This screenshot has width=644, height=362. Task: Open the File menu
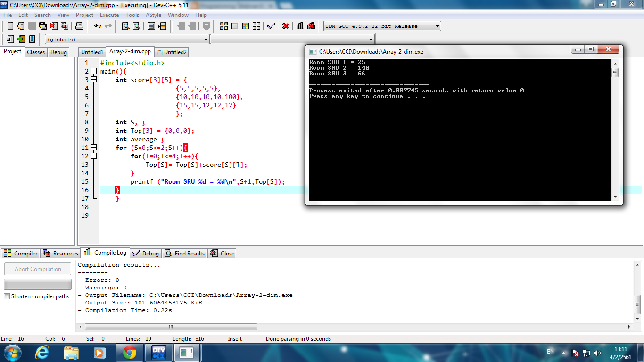click(x=8, y=15)
